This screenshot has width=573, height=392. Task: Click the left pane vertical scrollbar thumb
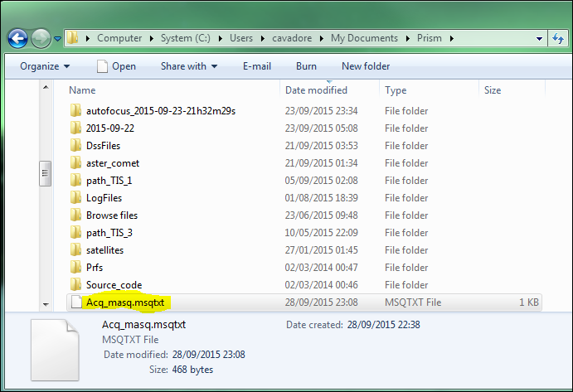click(x=46, y=174)
